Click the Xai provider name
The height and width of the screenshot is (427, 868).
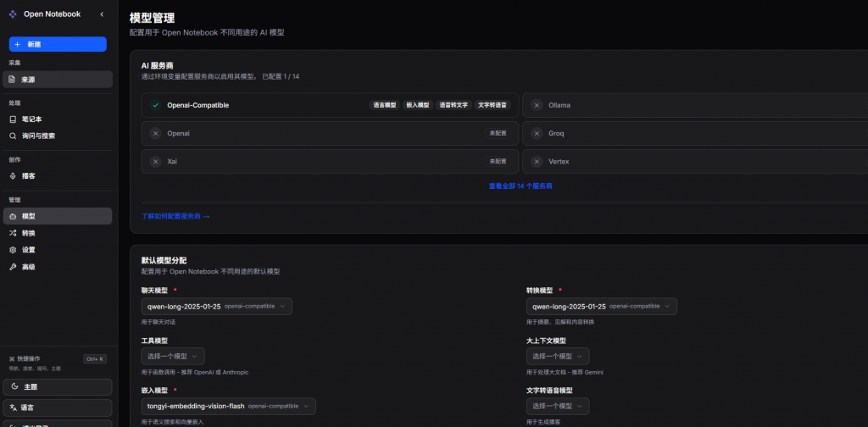pyautogui.click(x=172, y=162)
